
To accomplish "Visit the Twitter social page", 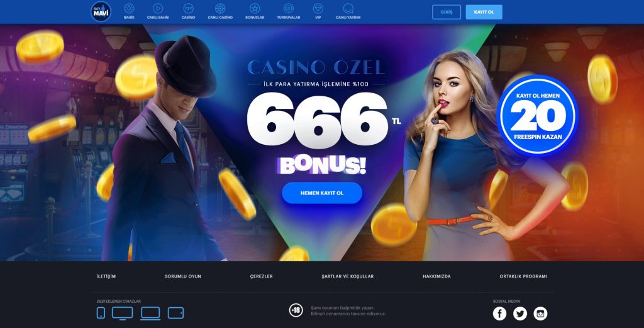I will 520,314.
